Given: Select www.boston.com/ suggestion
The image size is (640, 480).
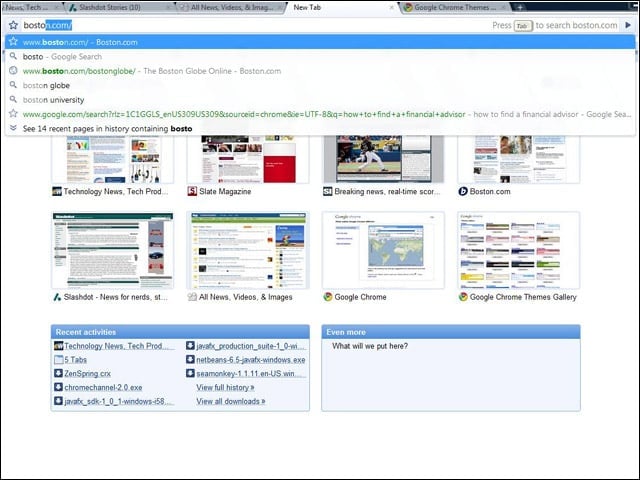Looking at the screenshot, I should tap(320, 42).
